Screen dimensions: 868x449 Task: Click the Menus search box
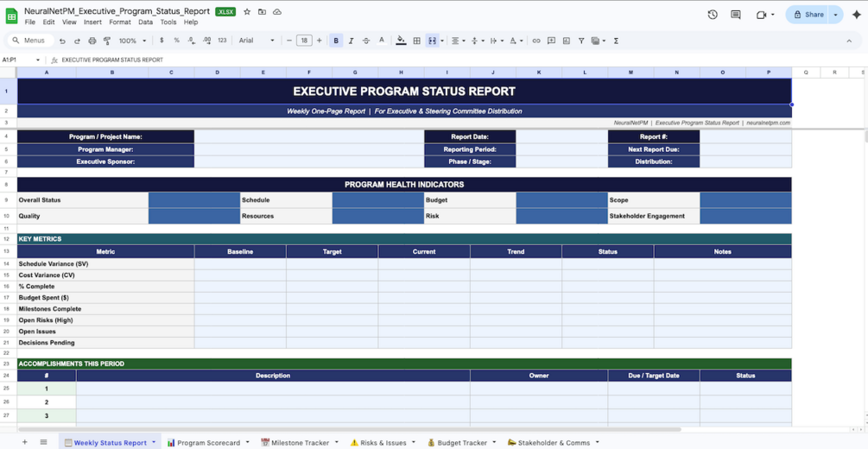pyautogui.click(x=30, y=41)
